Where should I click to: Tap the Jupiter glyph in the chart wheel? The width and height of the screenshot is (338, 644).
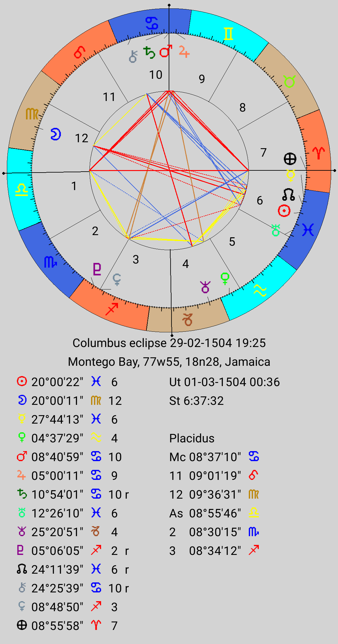pyautogui.click(x=184, y=52)
